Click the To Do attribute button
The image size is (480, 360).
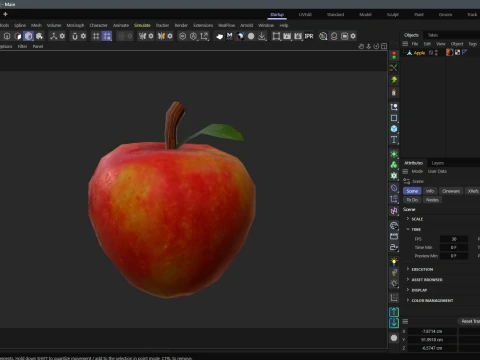(x=412, y=200)
